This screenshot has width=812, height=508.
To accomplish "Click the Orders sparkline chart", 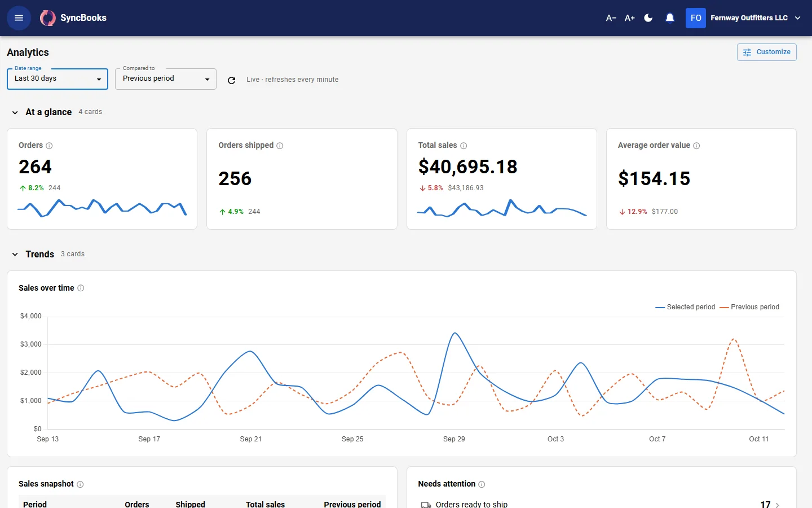I will (102, 208).
